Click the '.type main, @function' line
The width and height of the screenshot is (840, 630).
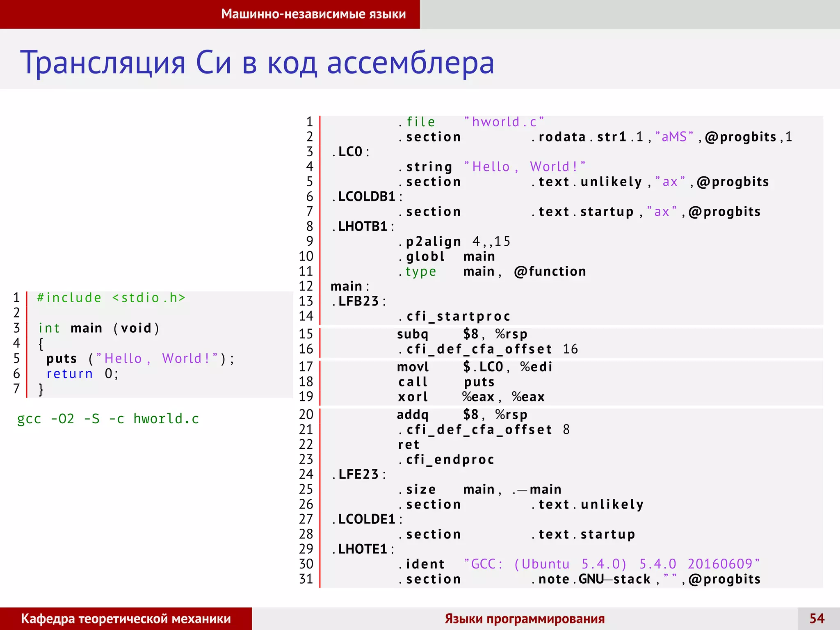[x=492, y=271]
